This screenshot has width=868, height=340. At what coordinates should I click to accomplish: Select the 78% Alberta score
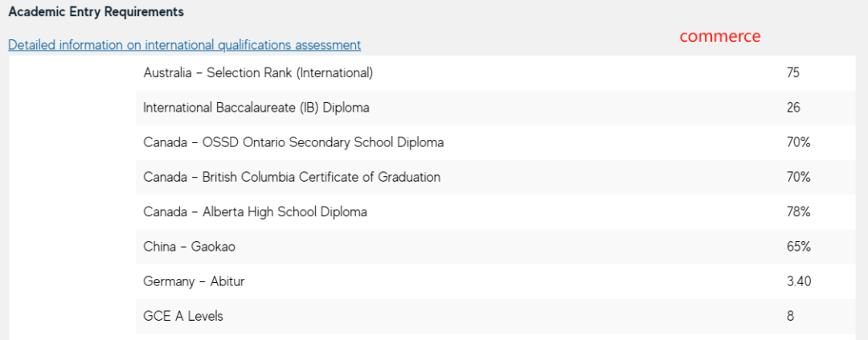[798, 212]
